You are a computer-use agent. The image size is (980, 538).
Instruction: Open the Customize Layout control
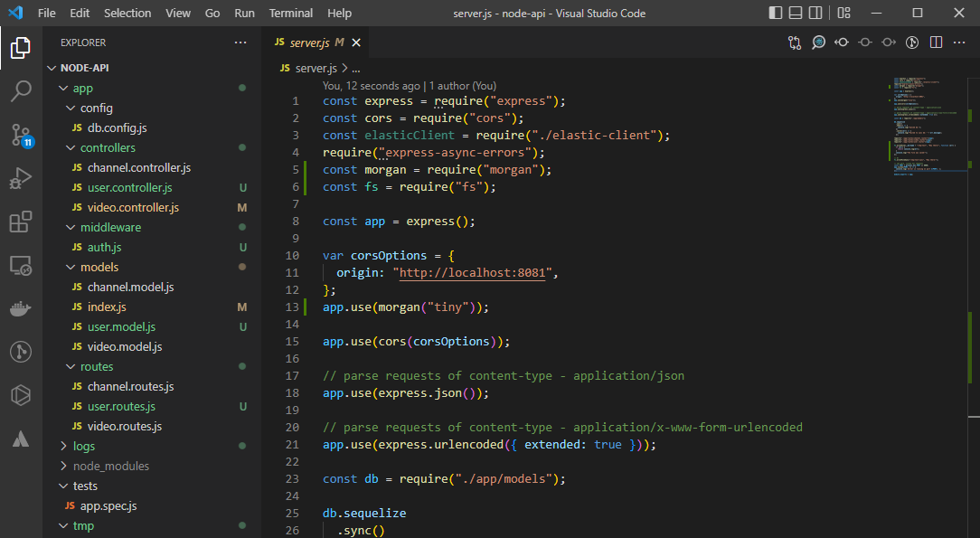[843, 13]
